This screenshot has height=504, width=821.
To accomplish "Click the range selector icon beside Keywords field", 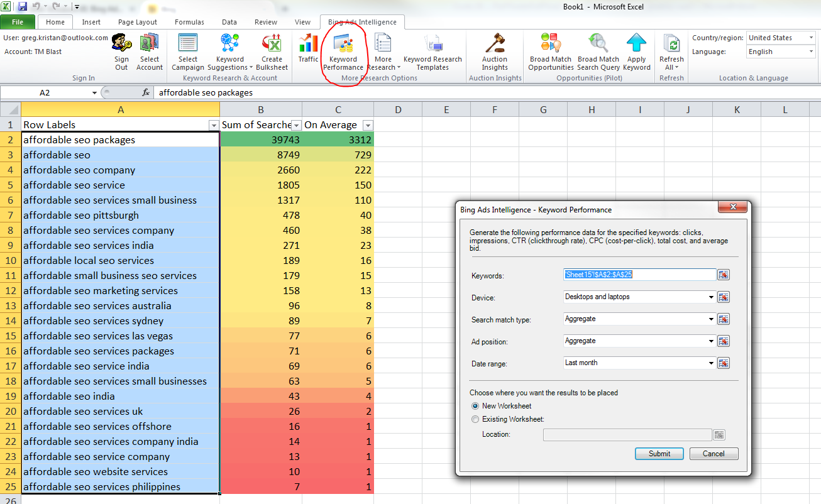I will click(x=724, y=275).
